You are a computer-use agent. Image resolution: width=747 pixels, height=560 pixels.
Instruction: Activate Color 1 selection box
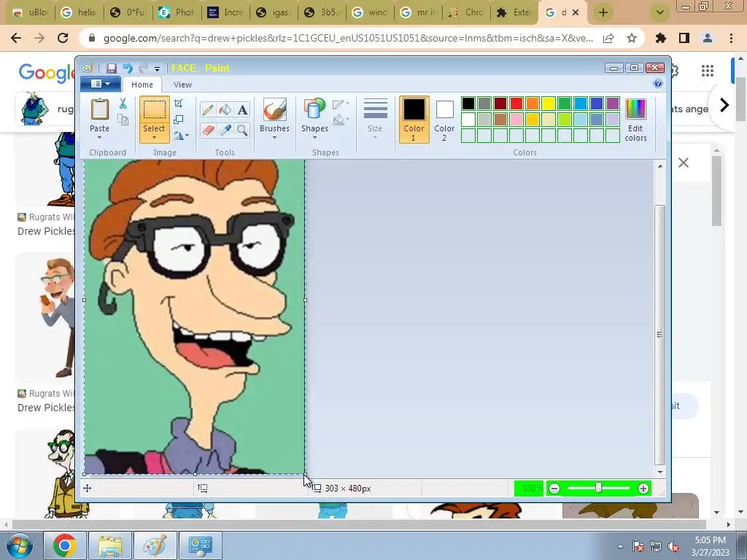pos(414,120)
